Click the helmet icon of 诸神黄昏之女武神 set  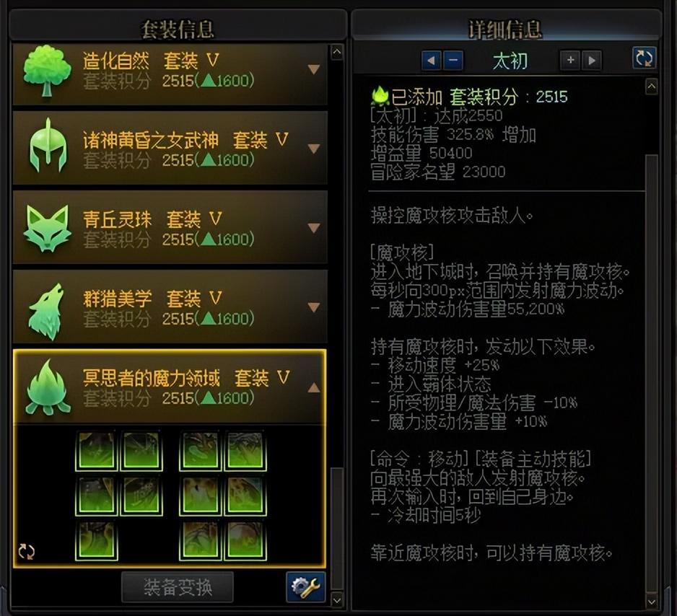pos(48,146)
